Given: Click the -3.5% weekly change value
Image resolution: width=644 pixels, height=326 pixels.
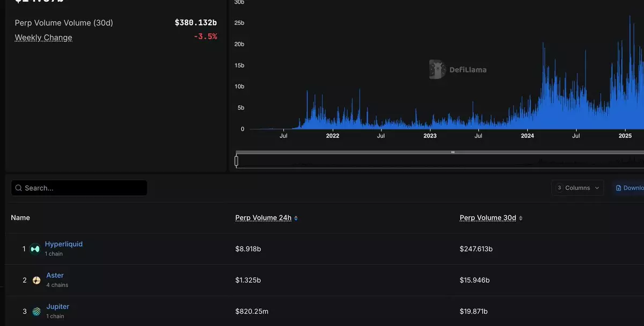Looking at the screenshot, I should click(x=206, y=37).
